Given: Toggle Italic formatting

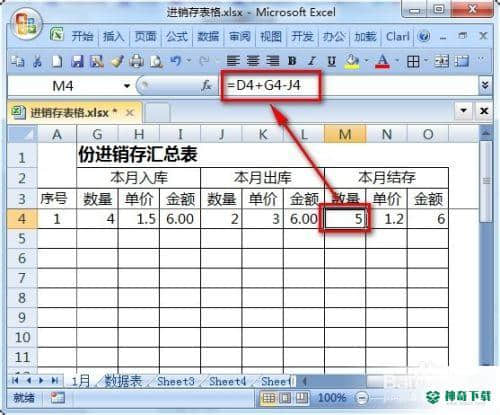Looking at the screenshot, I should pos(312,61).
